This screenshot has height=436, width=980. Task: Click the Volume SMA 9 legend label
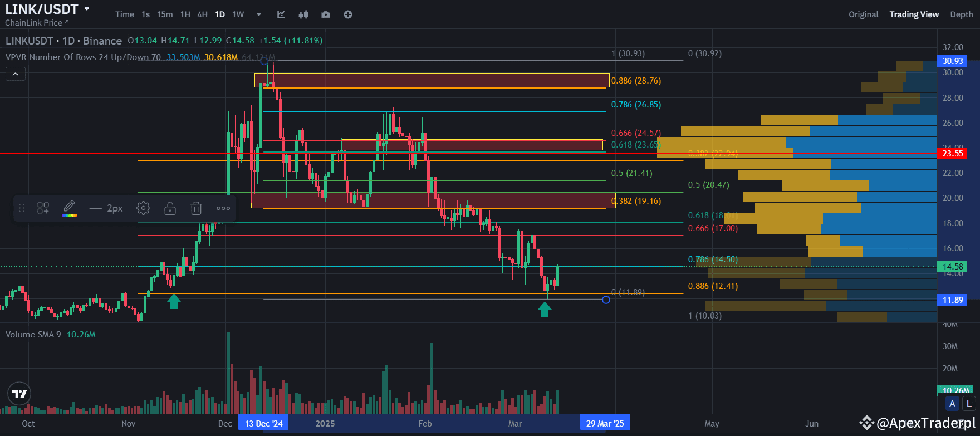click(33, 335)
